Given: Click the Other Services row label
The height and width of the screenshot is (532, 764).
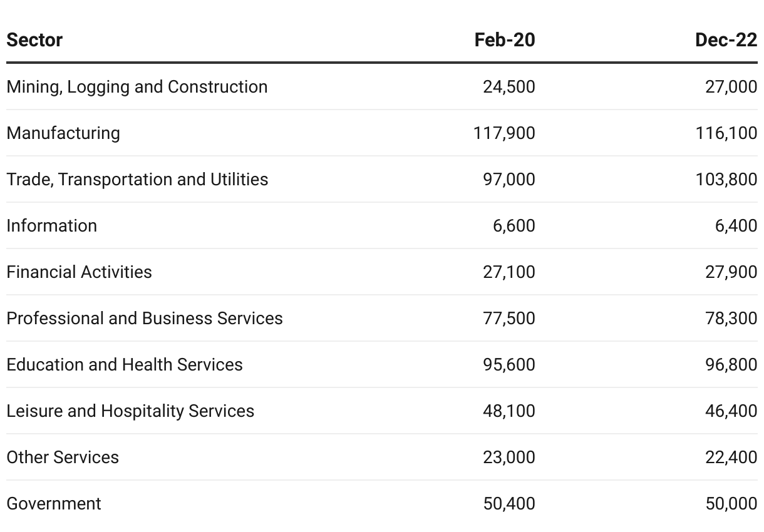Looking at the screenshot, I should point(63,457).
